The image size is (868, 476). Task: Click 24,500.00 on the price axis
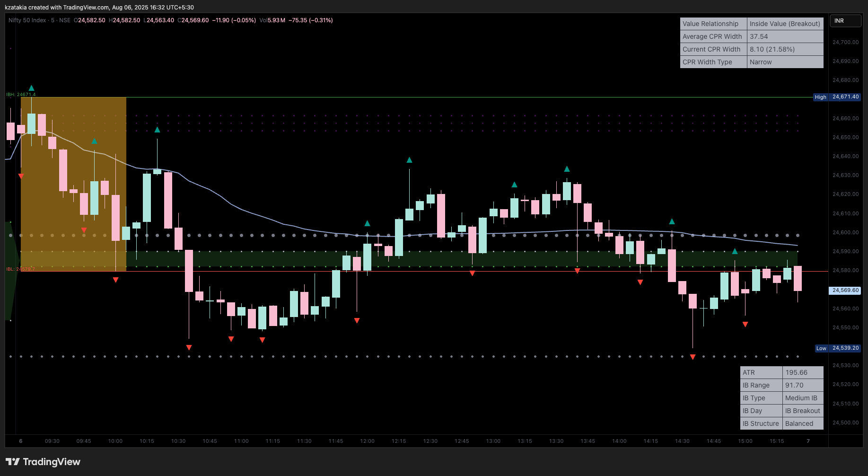pos(845,423)
